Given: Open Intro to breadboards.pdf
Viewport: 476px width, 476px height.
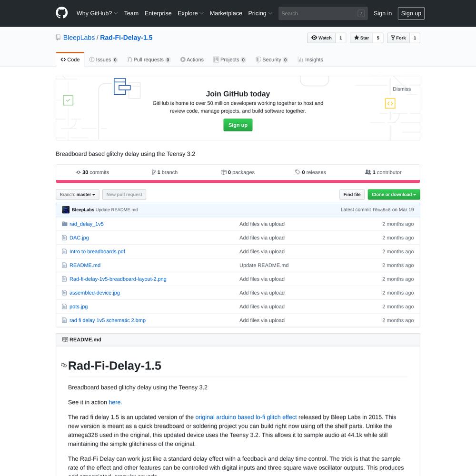Looking at the screenshot, I should [x=97, y=251].
